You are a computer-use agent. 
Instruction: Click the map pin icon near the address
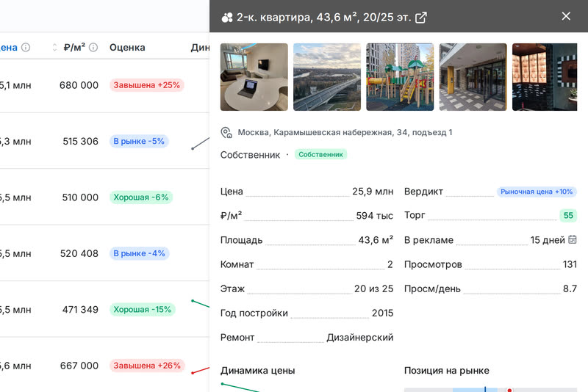(x=226, y=133)
